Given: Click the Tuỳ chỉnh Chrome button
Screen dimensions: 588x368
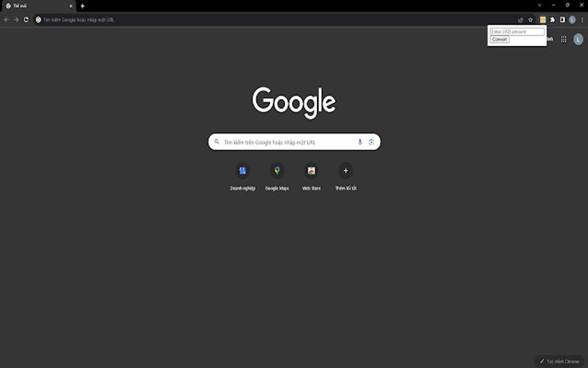Looking at the screenshot, I should click(x=559, y=361).
